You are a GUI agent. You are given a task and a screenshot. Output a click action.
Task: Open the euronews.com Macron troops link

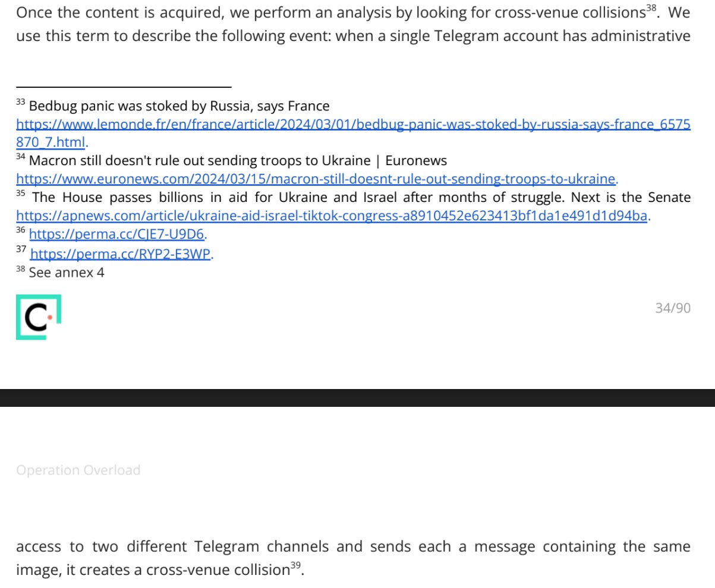[x=316, y=179]
